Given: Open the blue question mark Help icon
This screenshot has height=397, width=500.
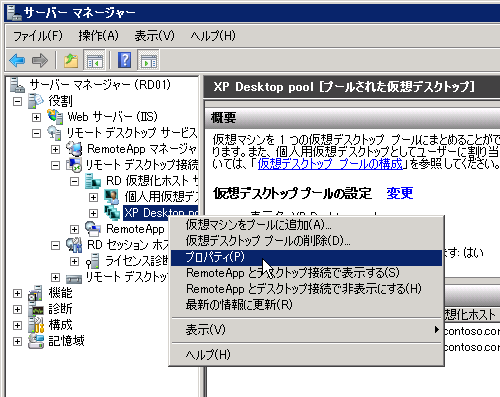Looking at the screenshot, I should tap(124, 60).
